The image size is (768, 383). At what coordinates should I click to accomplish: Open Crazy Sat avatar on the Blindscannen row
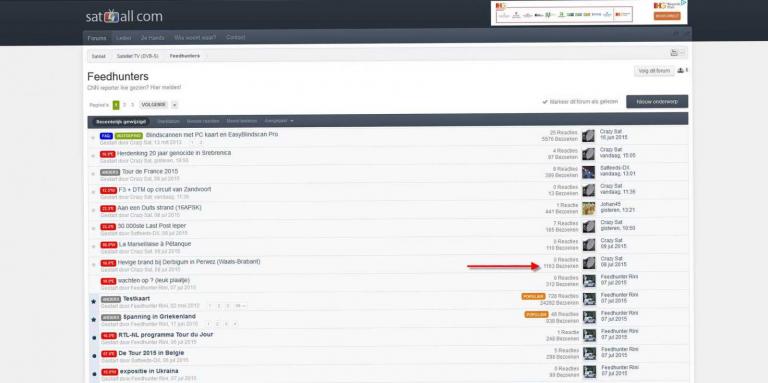pos(588,136)
